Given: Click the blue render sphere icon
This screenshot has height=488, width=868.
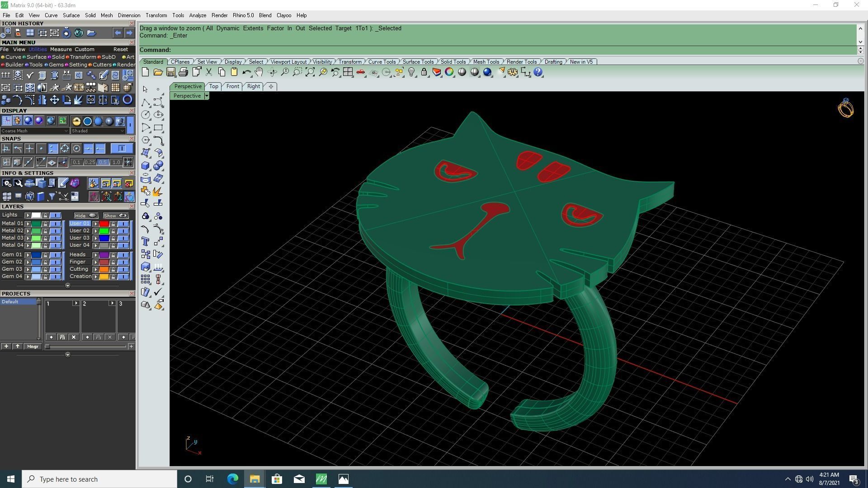Looking at the screenshot, I should point(487,72).
